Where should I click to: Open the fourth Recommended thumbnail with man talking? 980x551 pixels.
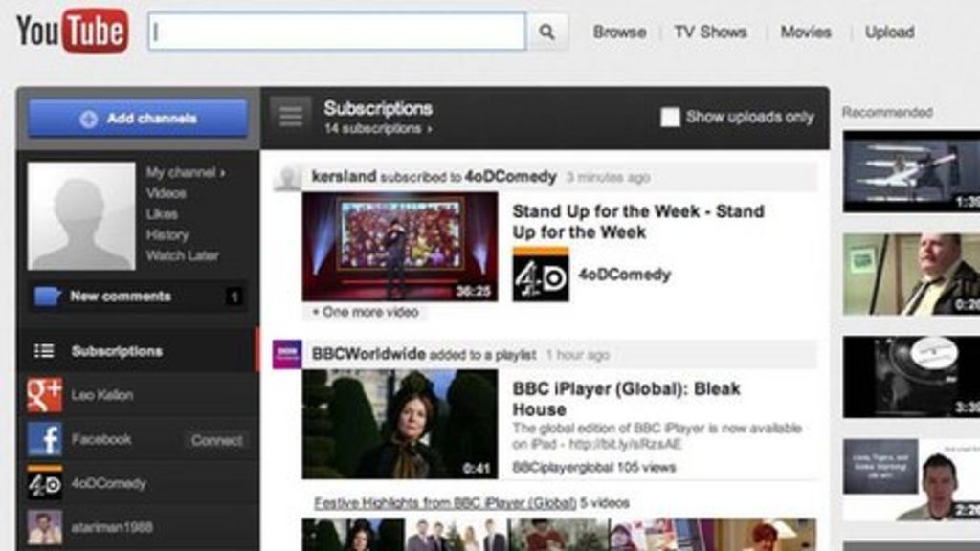click(x=911, y=480)
